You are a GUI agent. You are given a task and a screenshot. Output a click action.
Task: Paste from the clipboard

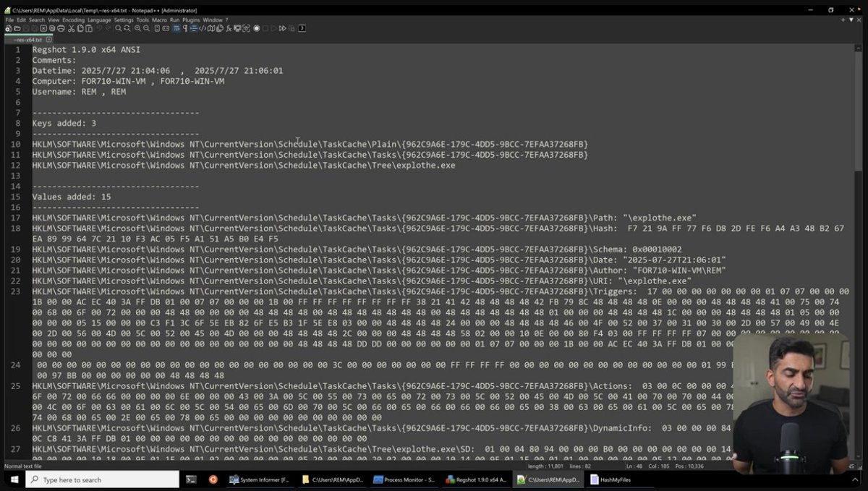88,28
